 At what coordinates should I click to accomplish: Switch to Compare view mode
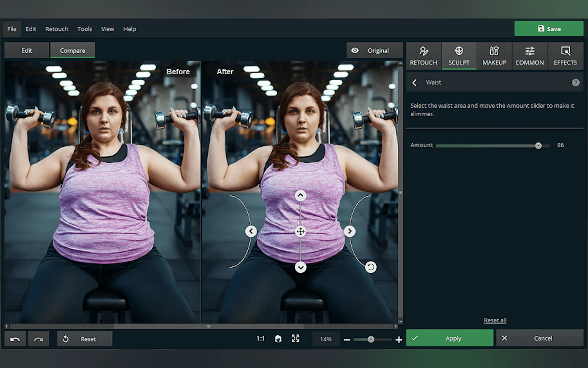(x=72, y=50)
